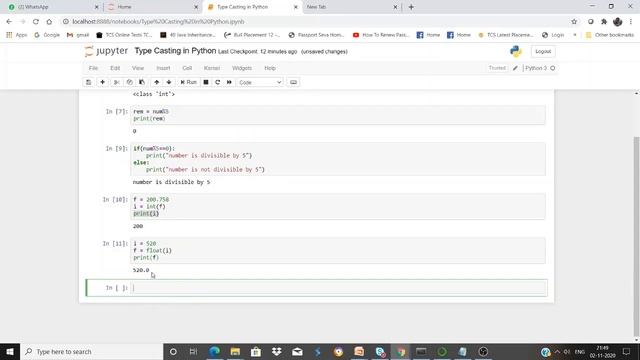Show hidden system tray icons chevron
This screenshot has height=360, width=640.
(x=557, y=351)
